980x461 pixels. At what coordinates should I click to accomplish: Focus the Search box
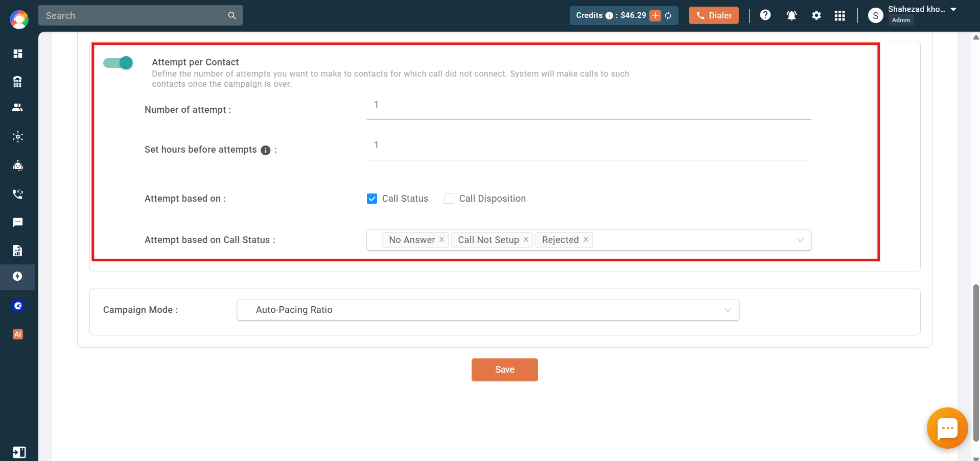tap(141, 16)
